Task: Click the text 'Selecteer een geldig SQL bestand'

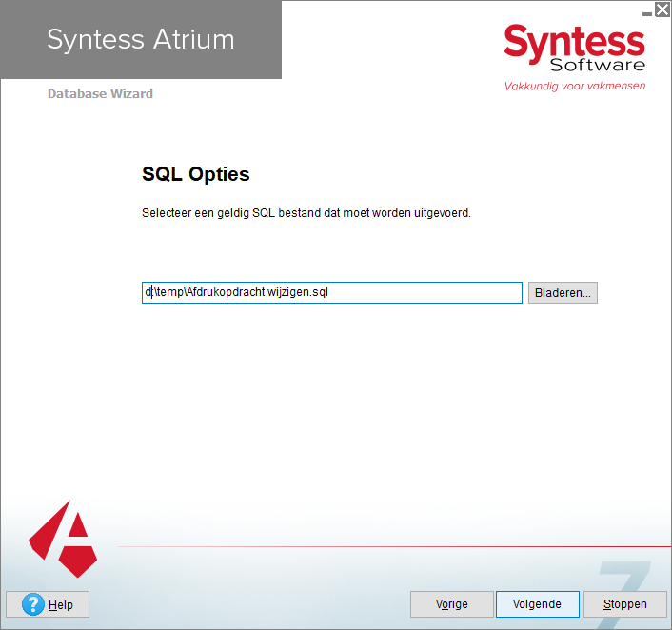Action: click(230, 213)
